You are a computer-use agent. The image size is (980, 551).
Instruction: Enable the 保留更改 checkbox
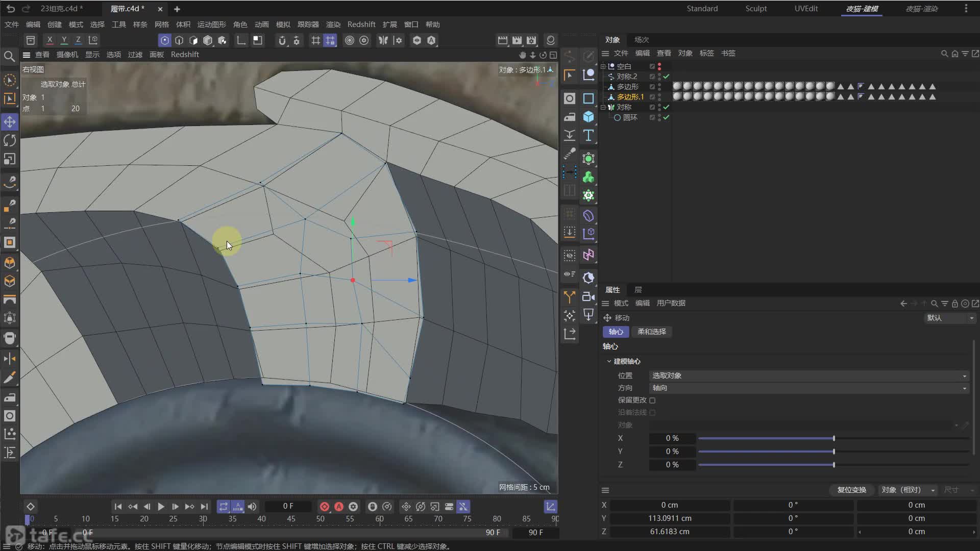click(652, 400)
